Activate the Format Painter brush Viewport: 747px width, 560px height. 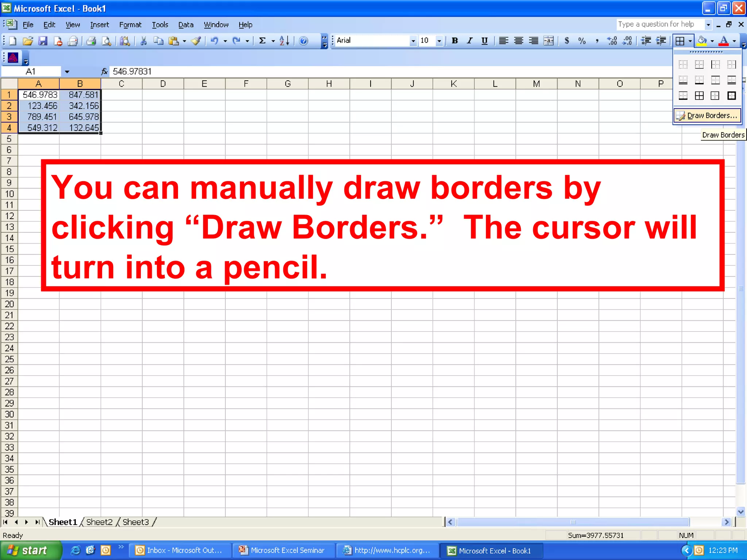196,41
